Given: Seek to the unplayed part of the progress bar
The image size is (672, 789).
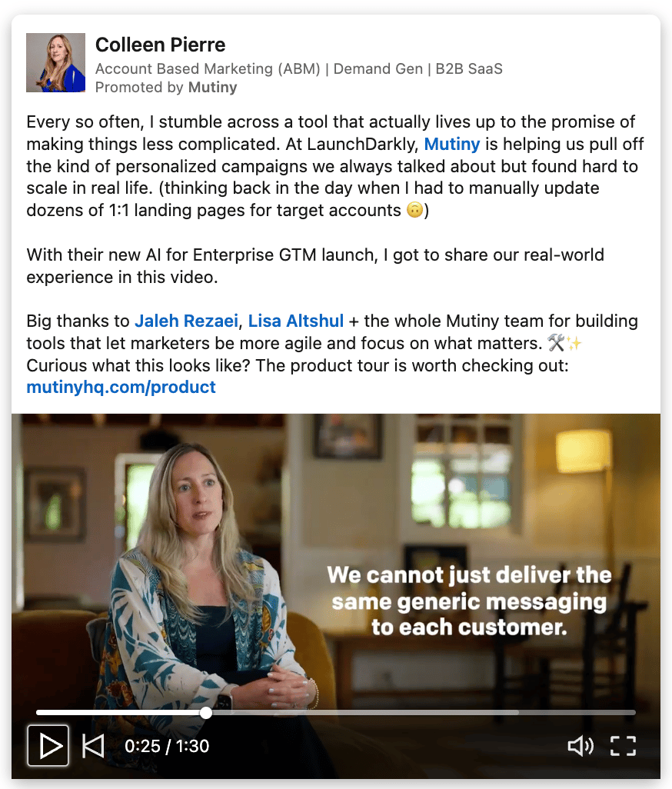Looking at the screenshot, I should 423,713.
